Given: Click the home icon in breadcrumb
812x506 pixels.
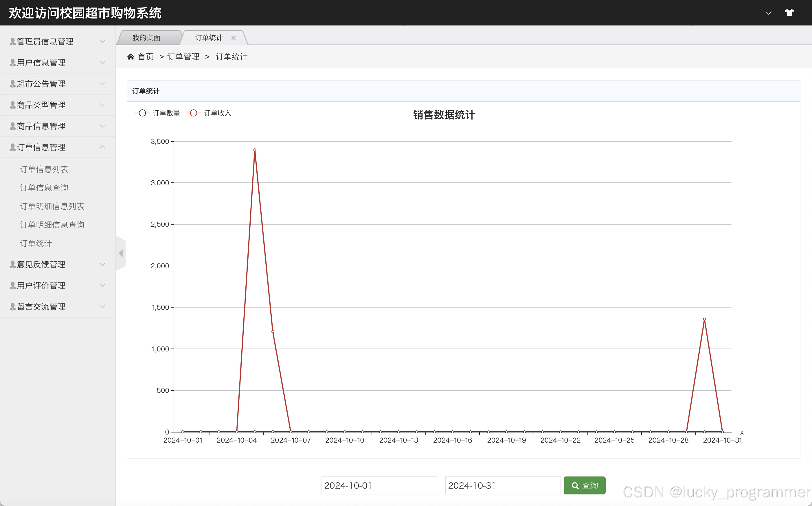Looking at the screenshot, I should (x=131, y=56).
